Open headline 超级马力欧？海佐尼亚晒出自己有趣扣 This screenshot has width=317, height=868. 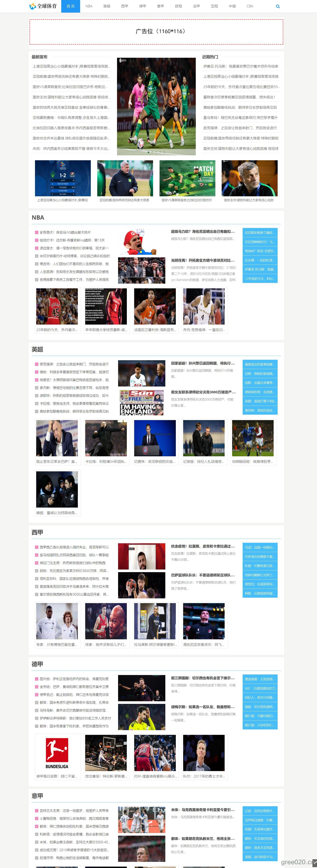(x=203, y=231)
